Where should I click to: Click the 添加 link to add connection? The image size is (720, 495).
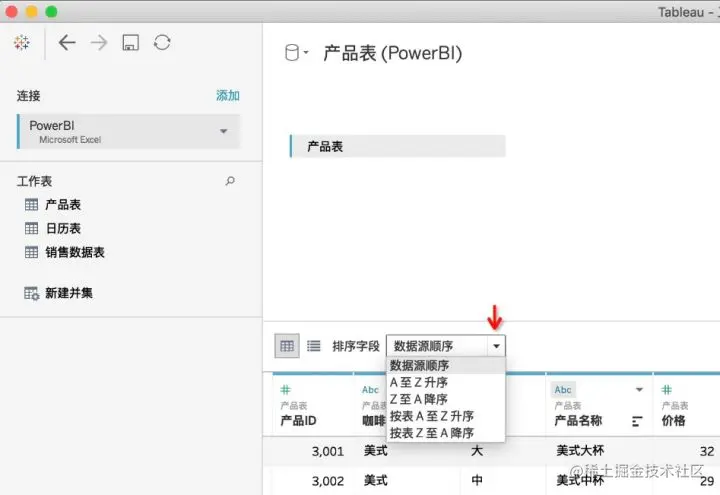click(228, 96)
